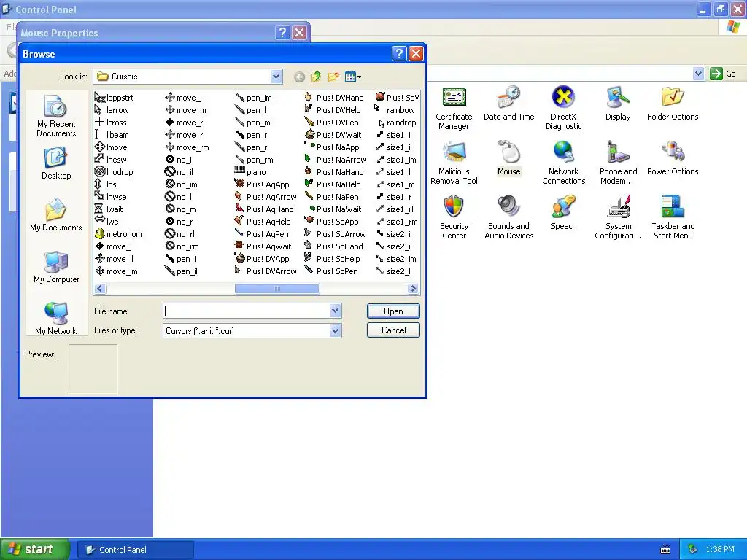The height and width of the screenshot is (560, 747).
Task: Click the Back arrow in Browse toolbar
Action: coord(299,77)
